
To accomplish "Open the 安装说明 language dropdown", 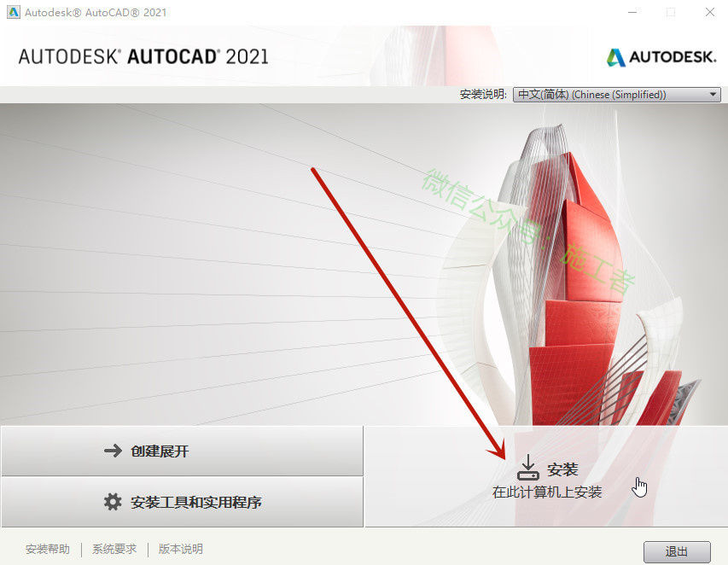I will [616, 95].
